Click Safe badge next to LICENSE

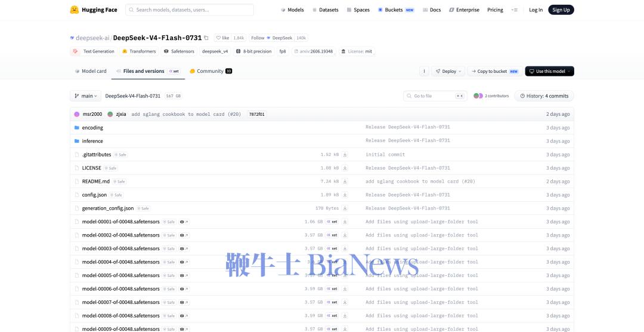(x=110, y=168)
